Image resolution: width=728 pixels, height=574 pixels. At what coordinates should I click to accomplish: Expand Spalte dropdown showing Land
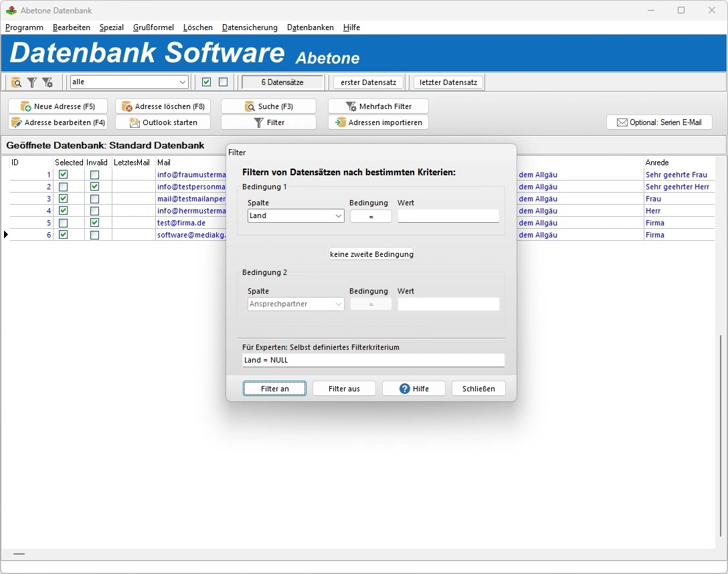click(x=296, y=216)
